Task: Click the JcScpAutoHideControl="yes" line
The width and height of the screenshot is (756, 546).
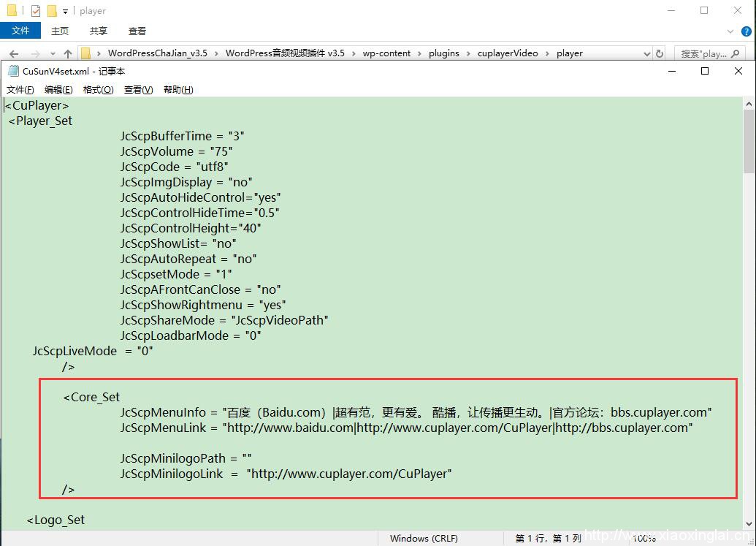Action: click(201, 197)
